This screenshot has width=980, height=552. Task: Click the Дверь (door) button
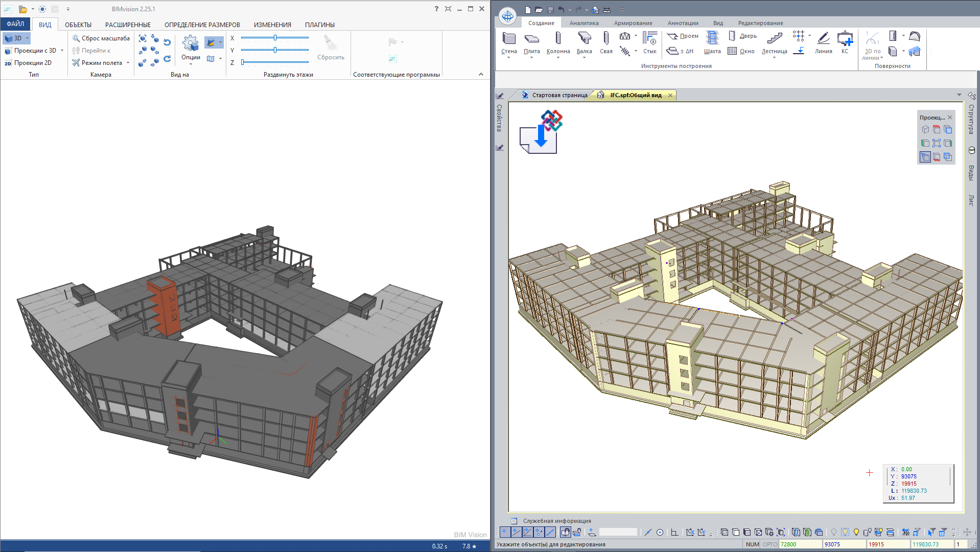pyautogui.click(x=742, y=36)
